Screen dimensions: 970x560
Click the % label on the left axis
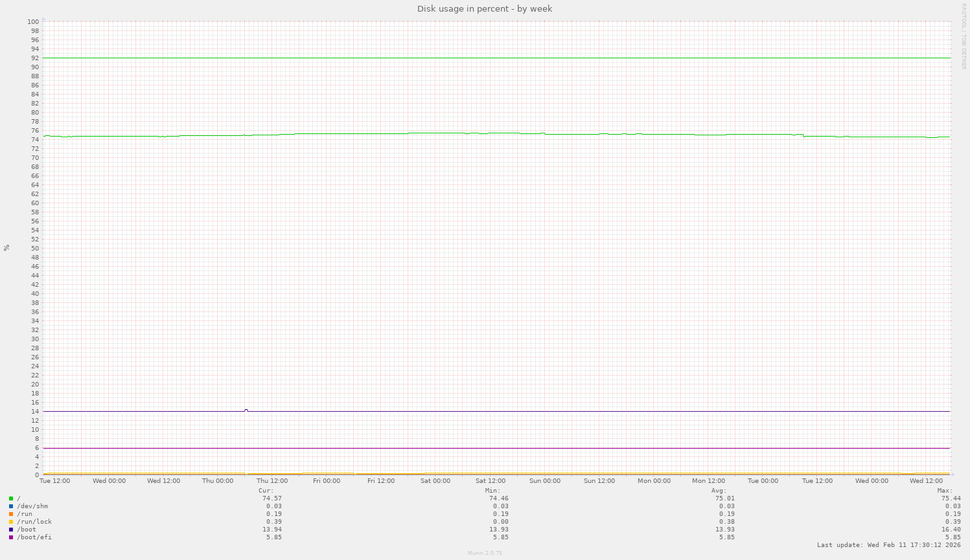coord(7,247)
